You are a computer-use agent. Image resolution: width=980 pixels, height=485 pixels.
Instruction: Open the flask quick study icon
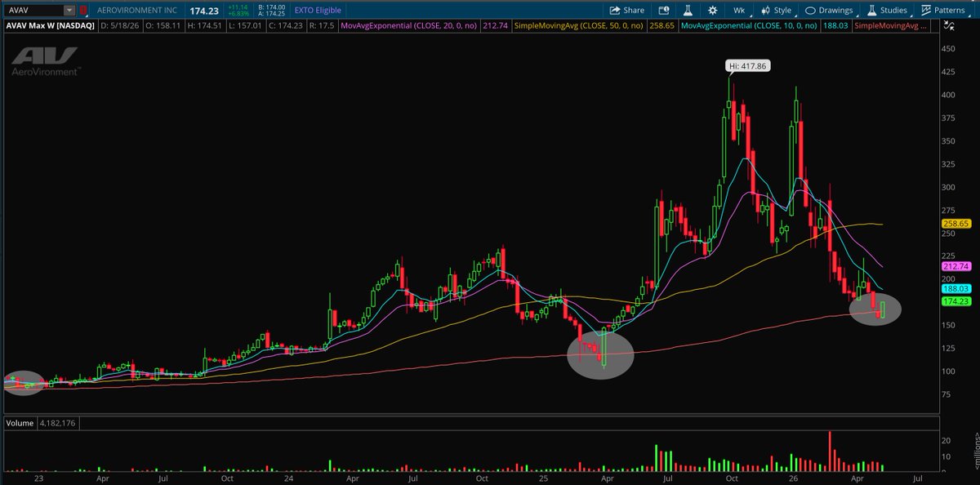688,11
